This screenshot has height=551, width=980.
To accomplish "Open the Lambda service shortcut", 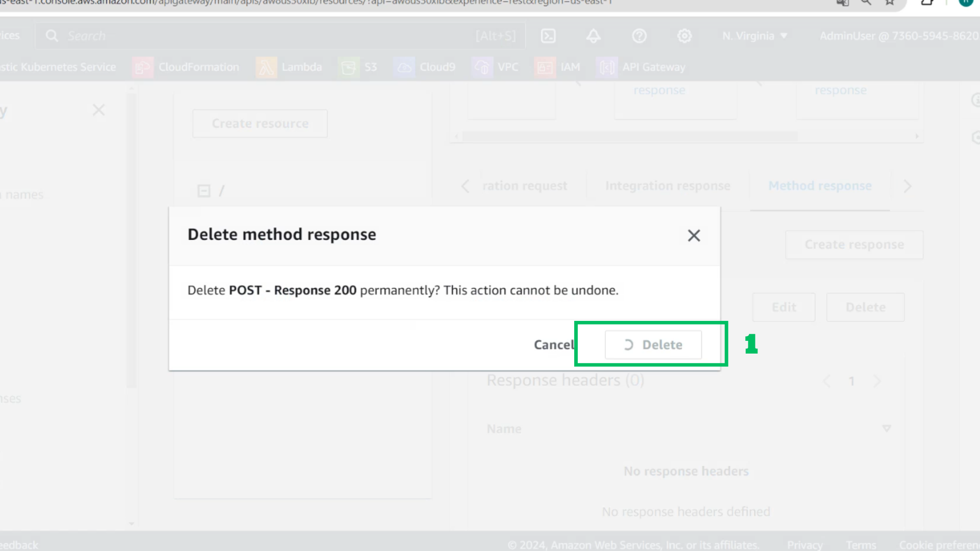I will coord(289,67).
